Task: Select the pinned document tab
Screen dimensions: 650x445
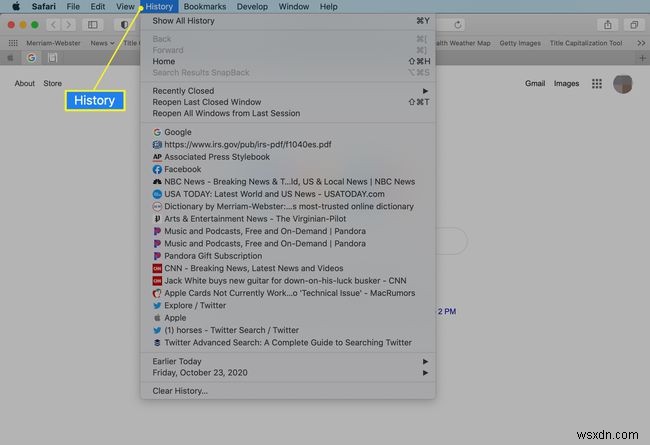Action: 52,58
